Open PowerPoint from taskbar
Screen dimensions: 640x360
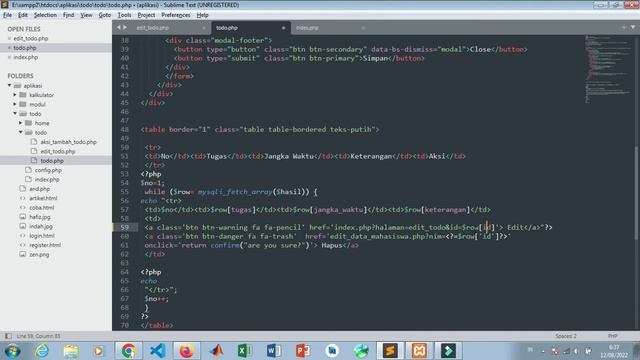pyautogui.click(x=303, y=351)
